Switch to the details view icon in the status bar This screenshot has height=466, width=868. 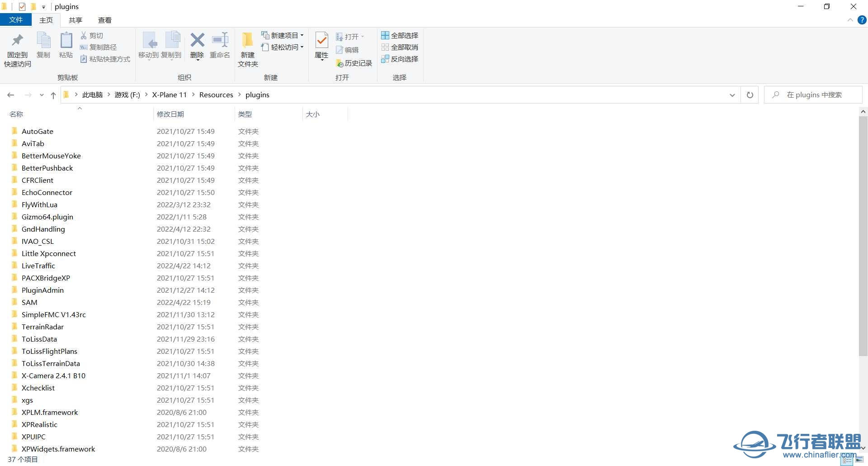click(x=848, y=460)
